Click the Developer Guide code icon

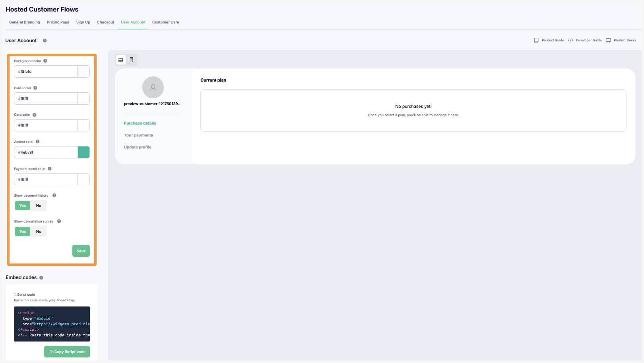570,40
